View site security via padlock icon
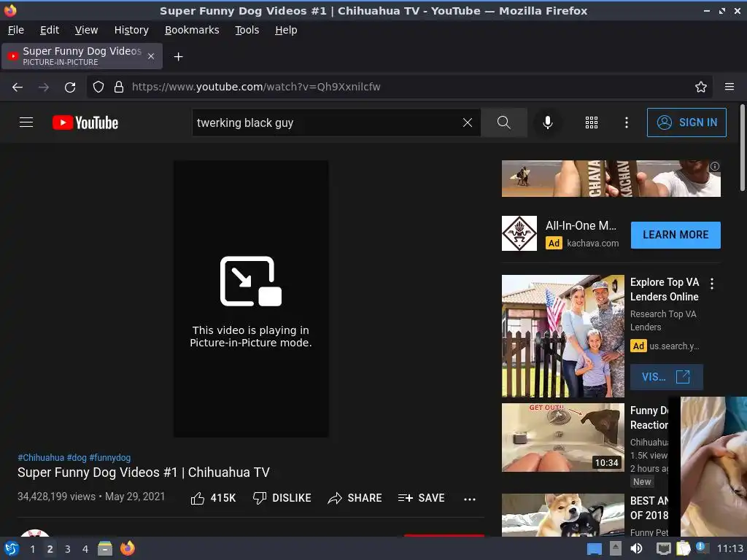Image resolution: width=747 pixels, height=560 pixels. click(x=119, y=87)
